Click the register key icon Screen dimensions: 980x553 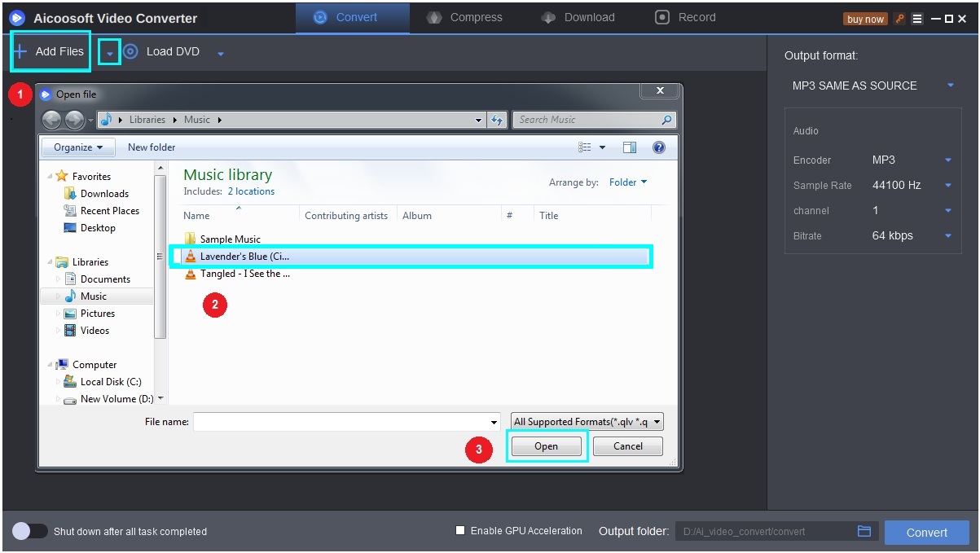pyautogui.click(x=900, y=19)
